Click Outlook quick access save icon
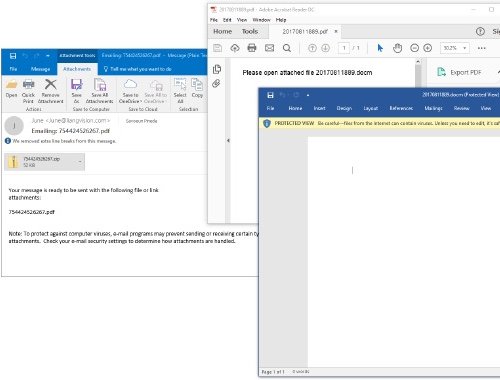The width and height of the screenshot is (500, 380). point(13,56)
